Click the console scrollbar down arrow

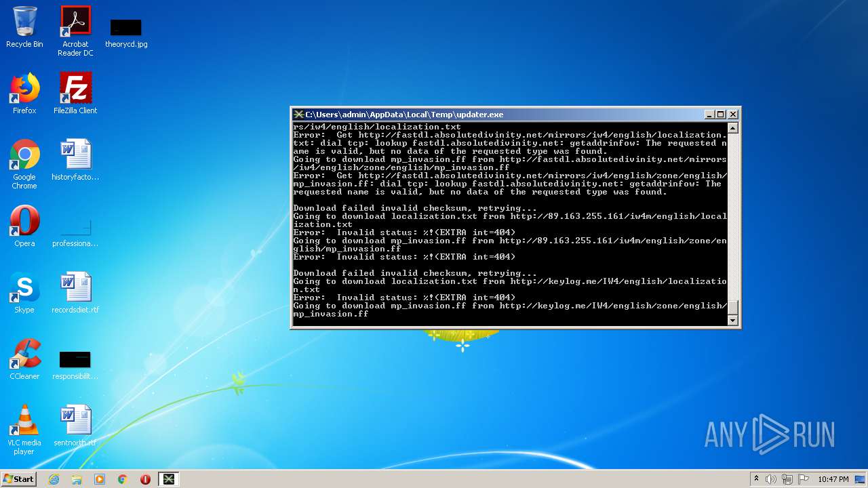(x=732, y=321)
